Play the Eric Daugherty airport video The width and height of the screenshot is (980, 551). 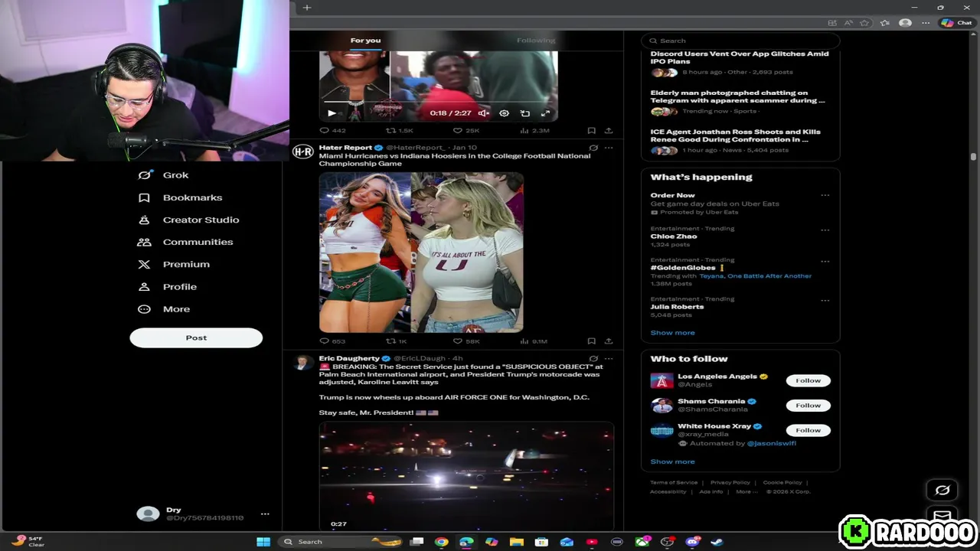466,476
